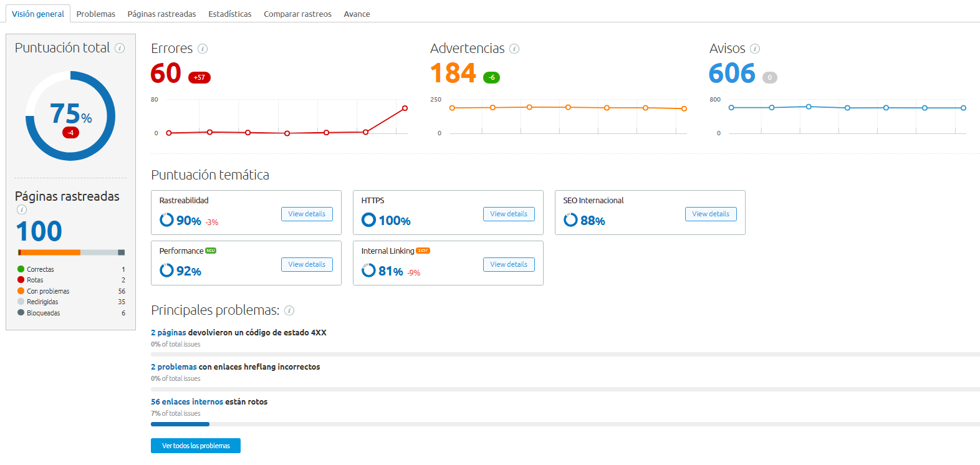Screen dimensions: 980x465
Task: Open info icon beside Principales problemas
Action: click(289, 310)
